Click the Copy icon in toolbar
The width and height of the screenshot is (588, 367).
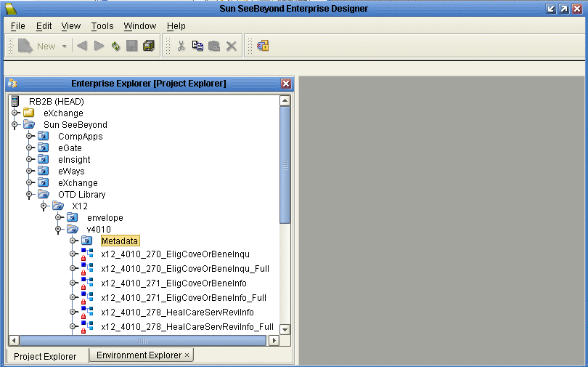click(x=197, y=46)
